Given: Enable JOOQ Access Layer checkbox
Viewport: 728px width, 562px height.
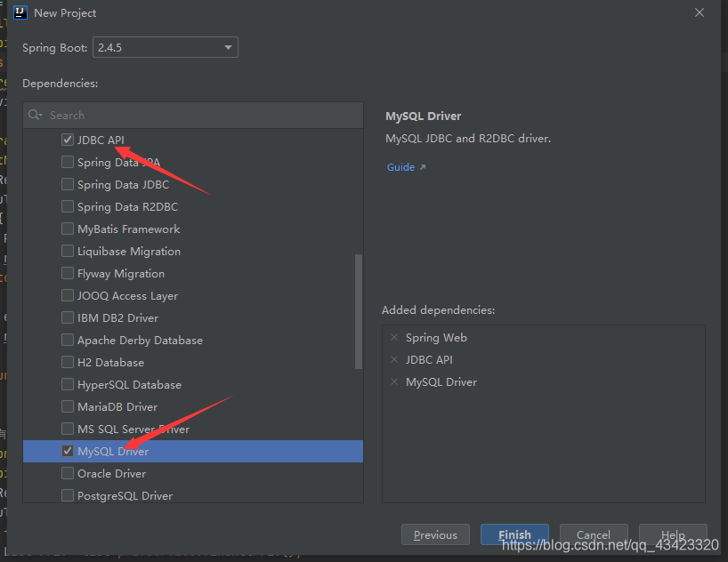Looking at the screenshot, I should (x=68, y=295).
